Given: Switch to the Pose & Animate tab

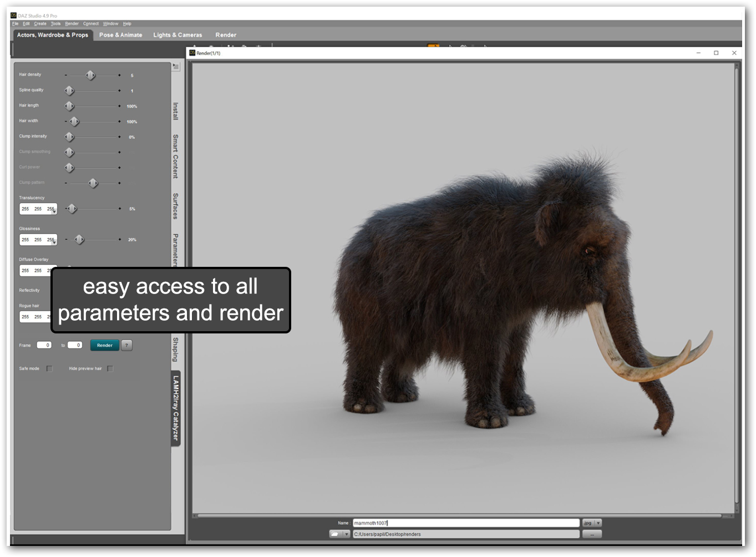Looking at the screenshot, I should [x=120, y=35].
